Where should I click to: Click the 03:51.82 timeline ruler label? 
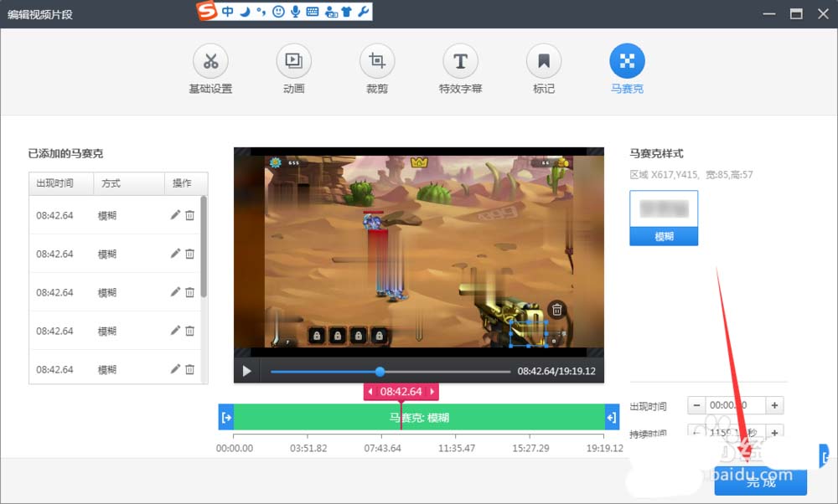[308, 448]
